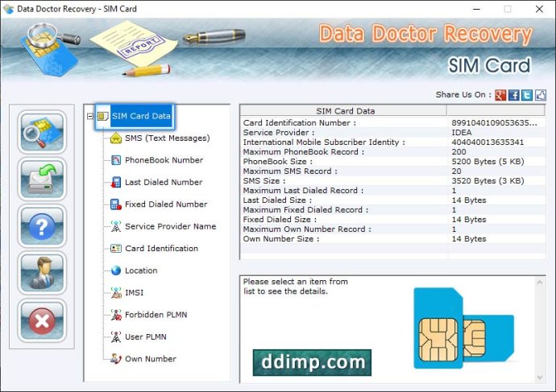Select Location tree item
Image resolution: width=556 pixels, height=392 pixels.
click(x=141, y=270)
